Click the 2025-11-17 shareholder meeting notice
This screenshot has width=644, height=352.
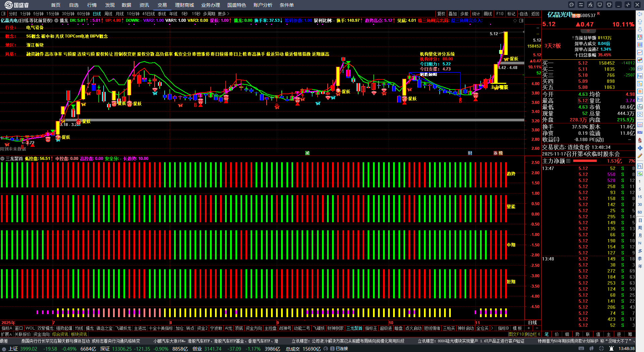point(581,154)
